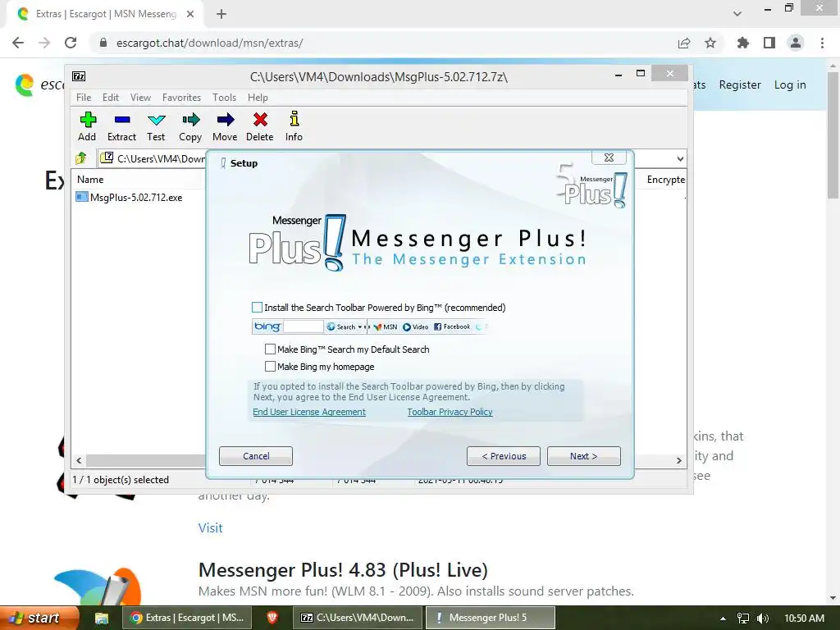Toggle the Chrome side panel icon
Image resolution: width=840 pixels, height=630 pixels.
click(769, 43)
